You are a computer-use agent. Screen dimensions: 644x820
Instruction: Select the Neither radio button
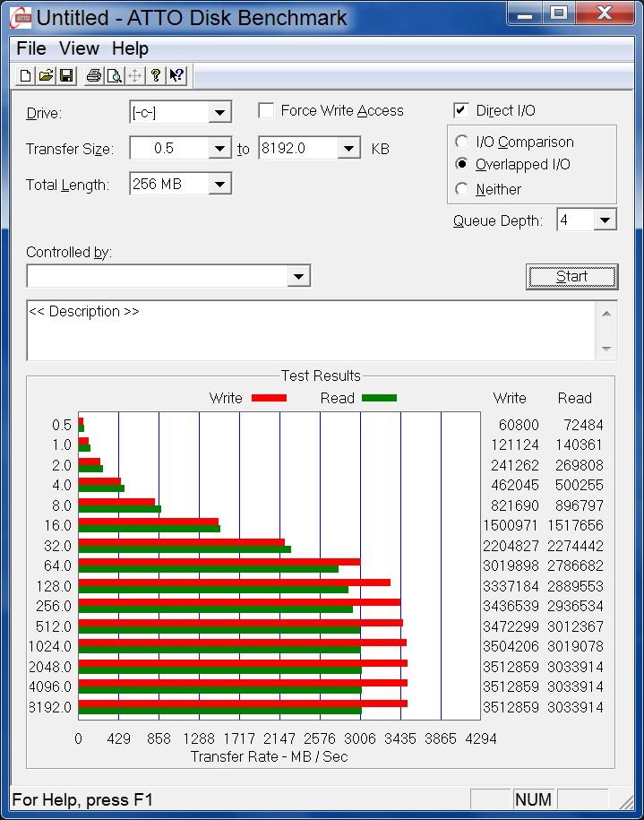pyautogui.click(x=461, y=189)
